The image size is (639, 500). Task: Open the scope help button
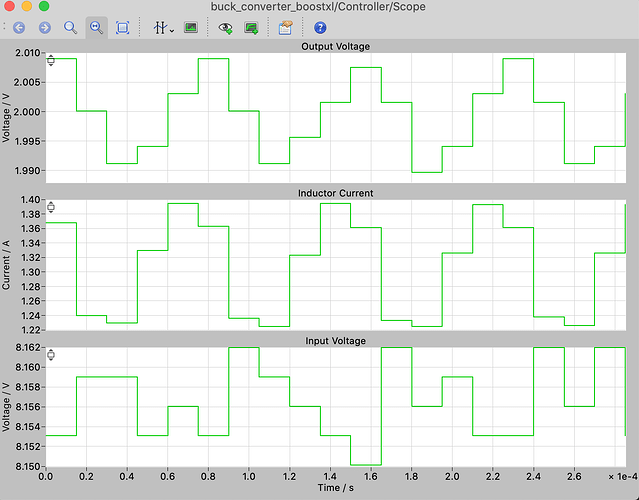[320, 28]
